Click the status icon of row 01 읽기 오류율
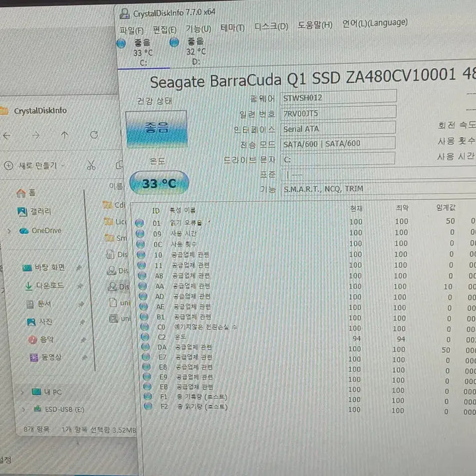The height and width of the screenshot is (476, 476). [139, 223]
